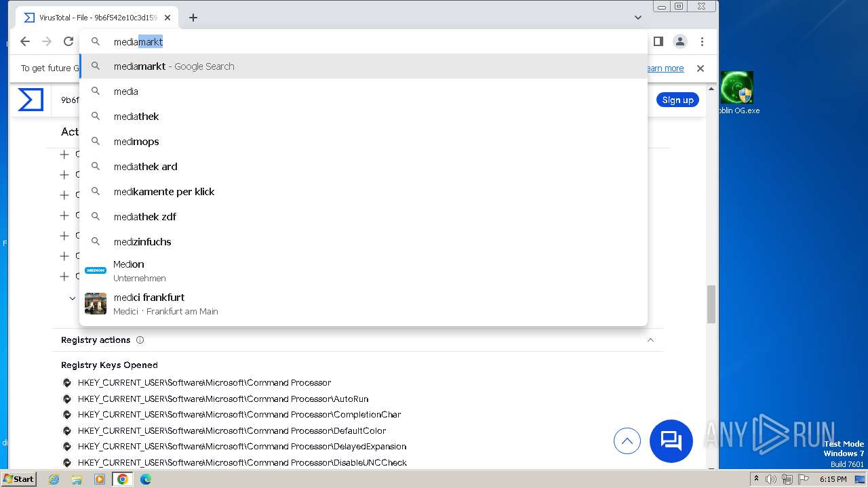The width and height of the screenshot is (868, 488).
Task: Toggle the browser side panel icon
Action: tap(658, 41)
